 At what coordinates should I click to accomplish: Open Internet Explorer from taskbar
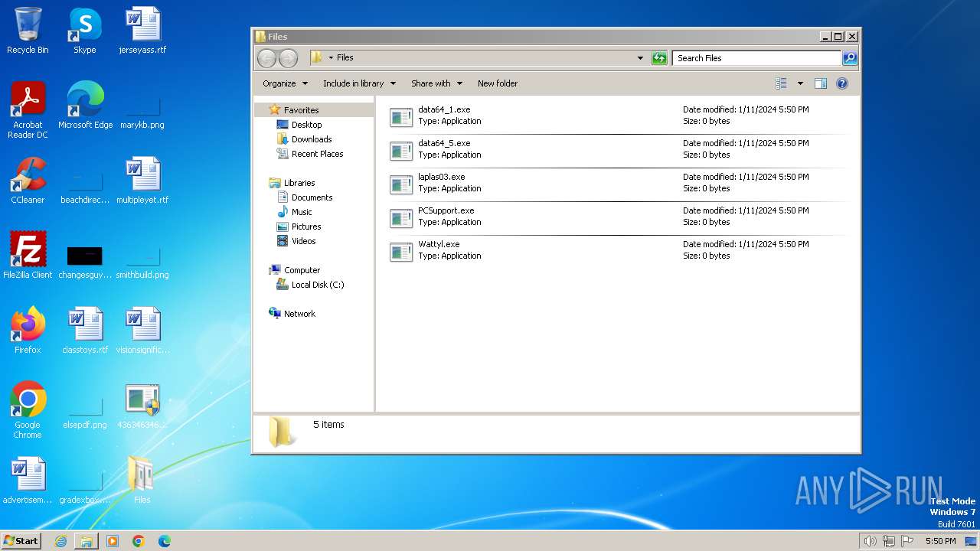pyautogui.click(x=60, y=541)
